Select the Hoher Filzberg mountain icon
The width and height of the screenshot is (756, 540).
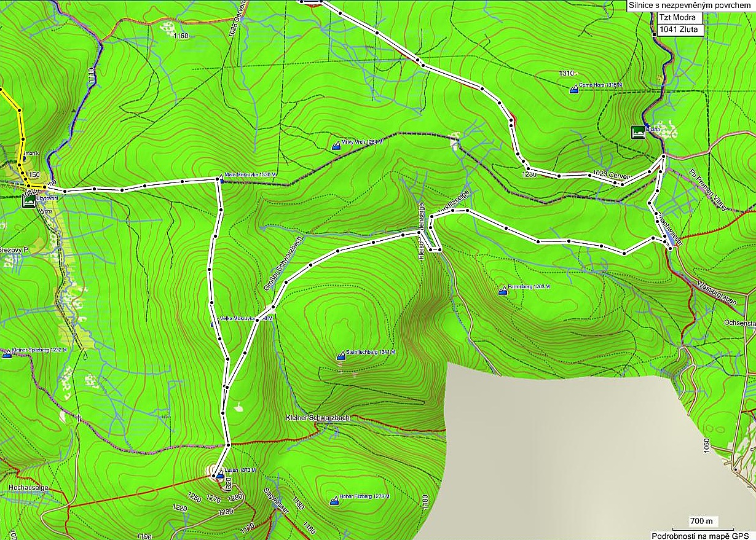pos(334,501)
